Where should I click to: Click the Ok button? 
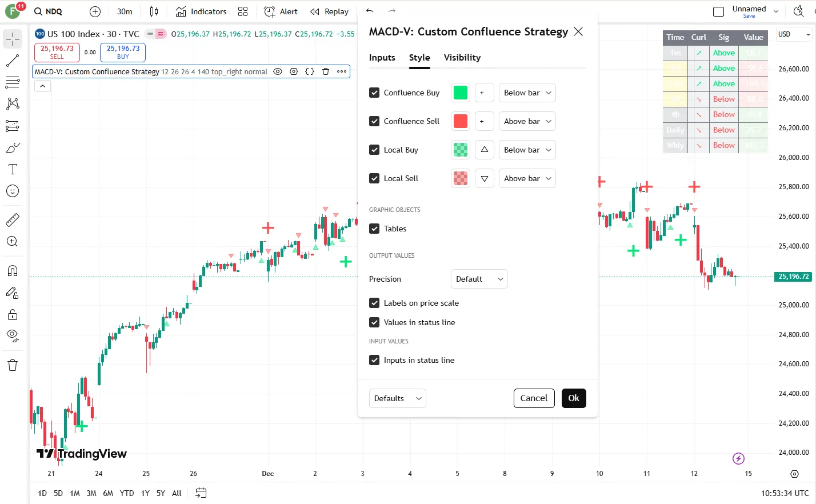pos(574,398)
